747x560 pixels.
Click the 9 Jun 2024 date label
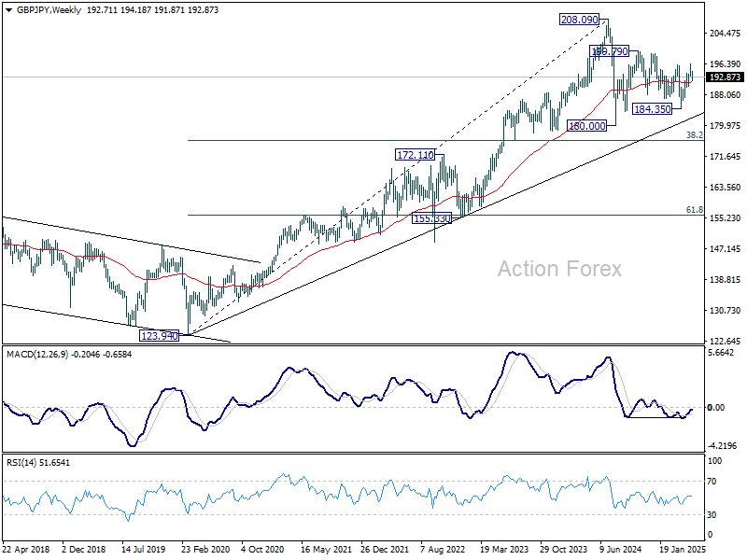pos(620,550)
